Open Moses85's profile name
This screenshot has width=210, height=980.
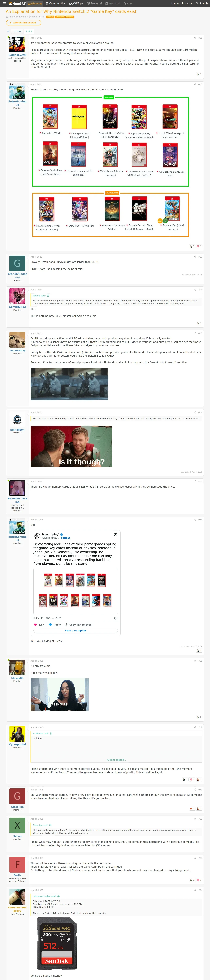tap(17, 678)
